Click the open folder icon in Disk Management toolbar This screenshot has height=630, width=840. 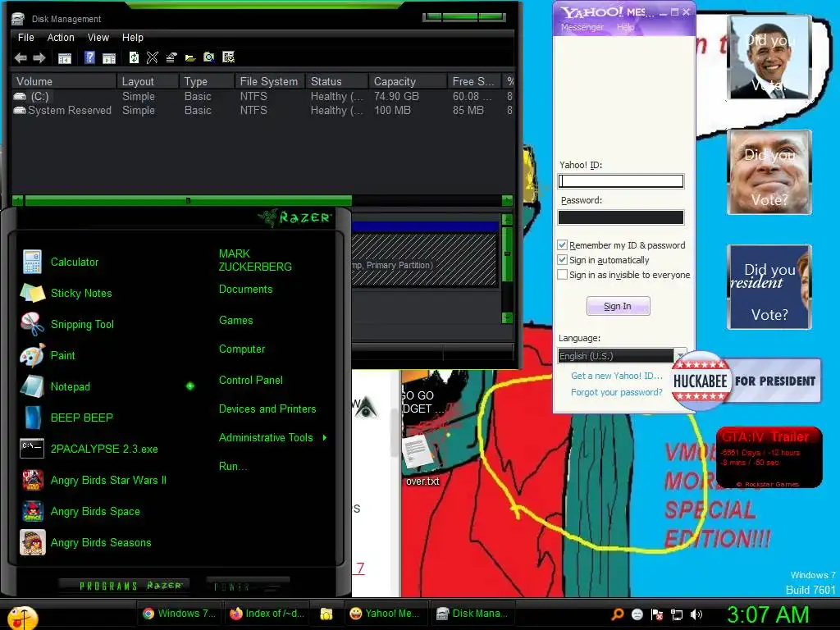190,58
